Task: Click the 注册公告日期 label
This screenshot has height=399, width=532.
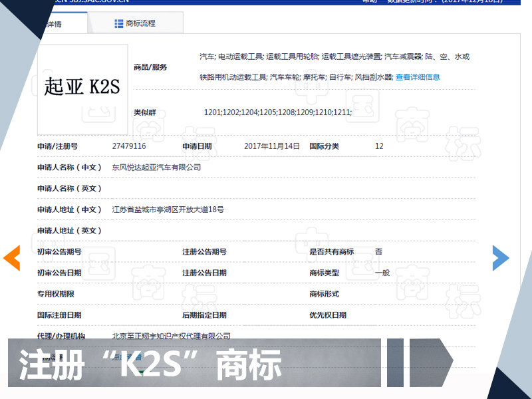Action: [x=205, y=273]
